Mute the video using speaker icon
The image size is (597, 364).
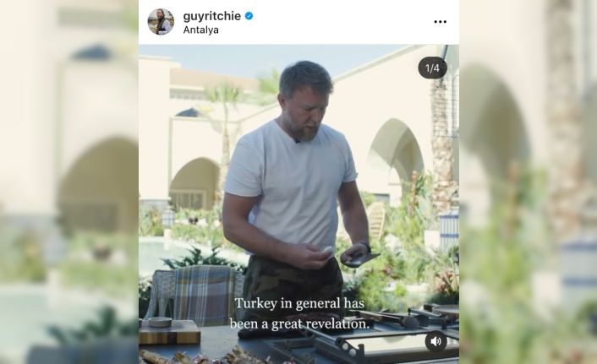pos(436,341)
